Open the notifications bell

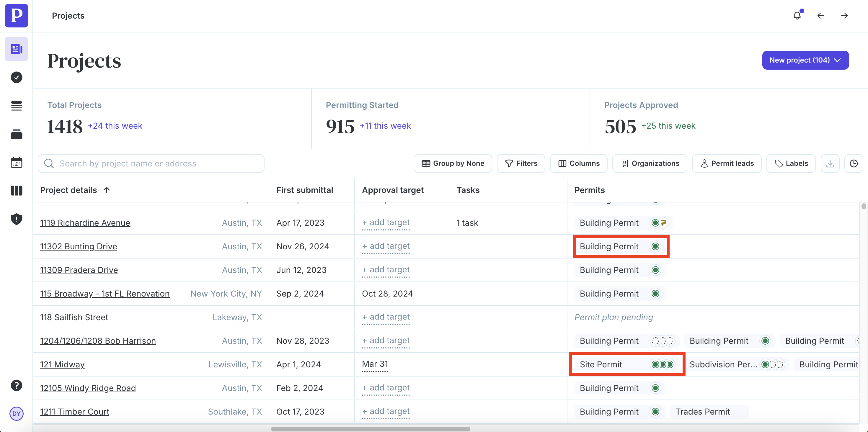click(x=797, y=15)
